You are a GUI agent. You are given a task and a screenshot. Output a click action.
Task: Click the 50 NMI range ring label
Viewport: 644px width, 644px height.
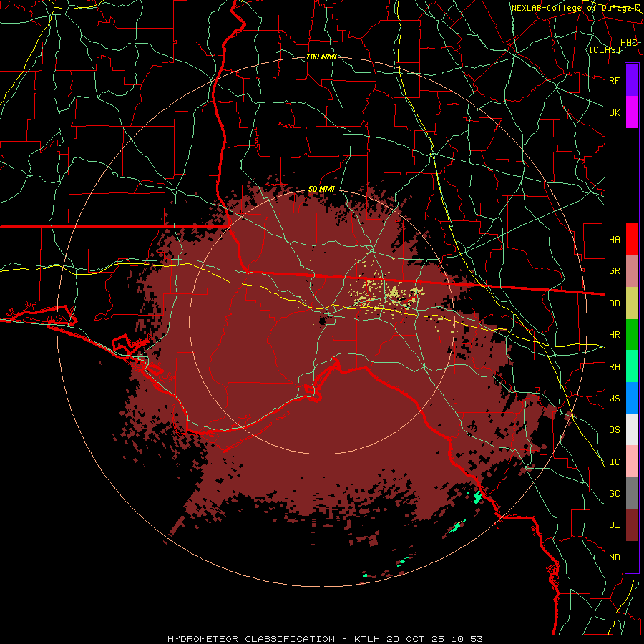(321, 189)
